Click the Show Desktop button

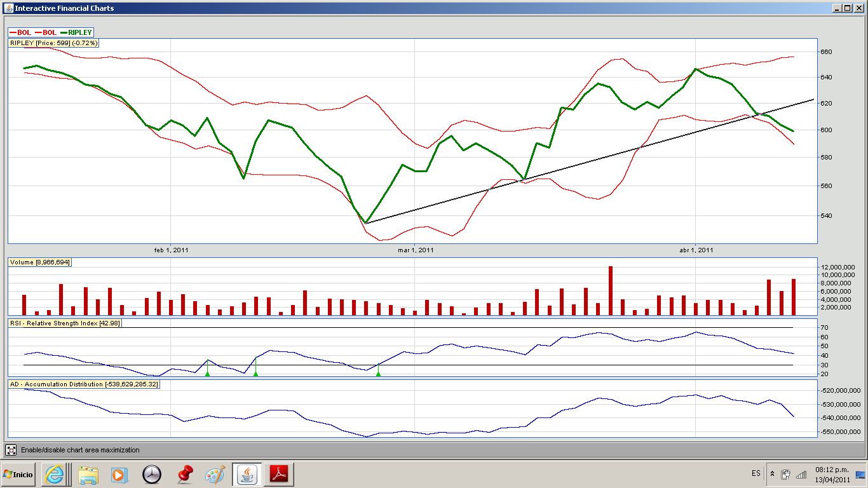point(860,475)
